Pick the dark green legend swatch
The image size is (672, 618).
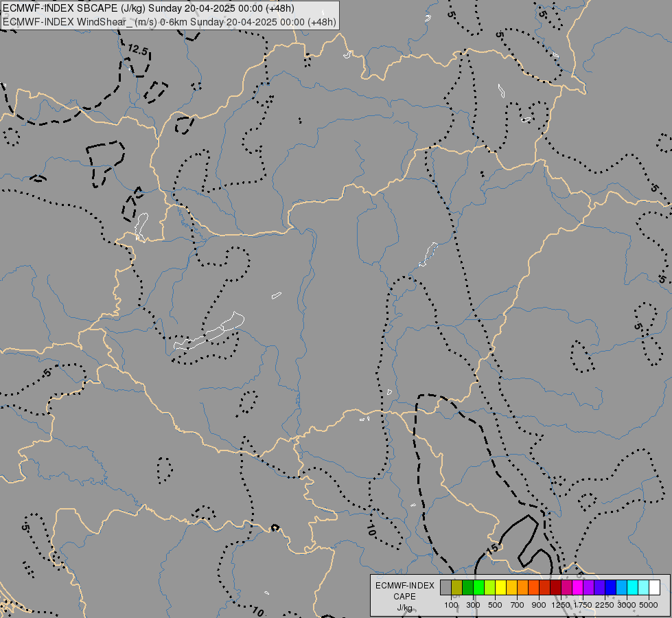click(x=467, y=587)
